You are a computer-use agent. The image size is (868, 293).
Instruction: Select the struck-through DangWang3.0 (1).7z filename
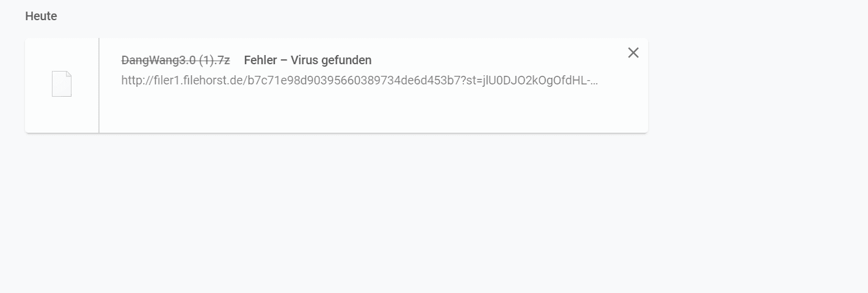pos(176,60)
